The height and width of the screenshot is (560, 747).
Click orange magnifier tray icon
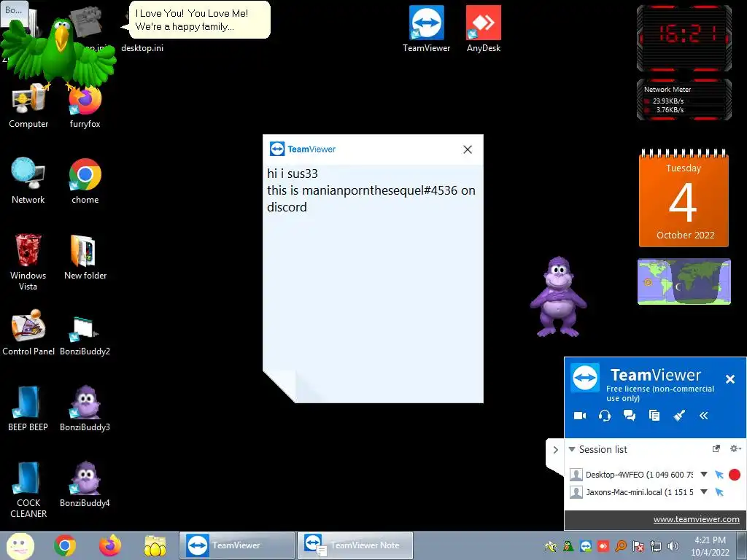point(621,546)
